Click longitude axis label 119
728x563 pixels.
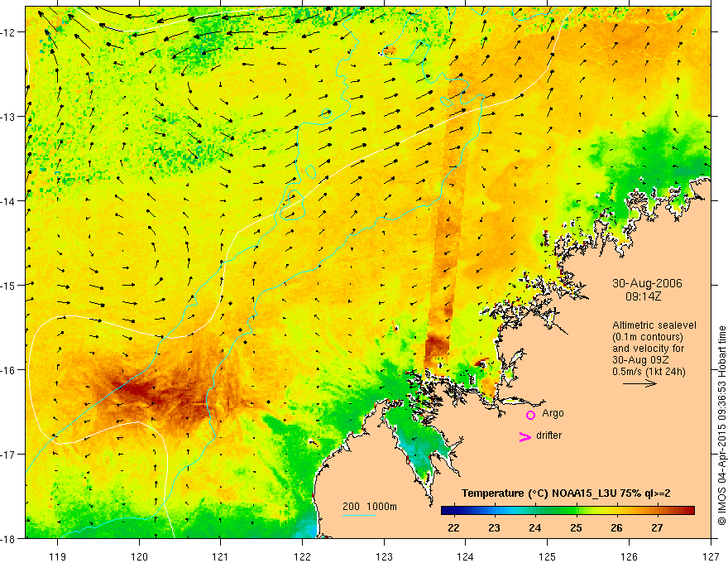[x=58, y=556]
